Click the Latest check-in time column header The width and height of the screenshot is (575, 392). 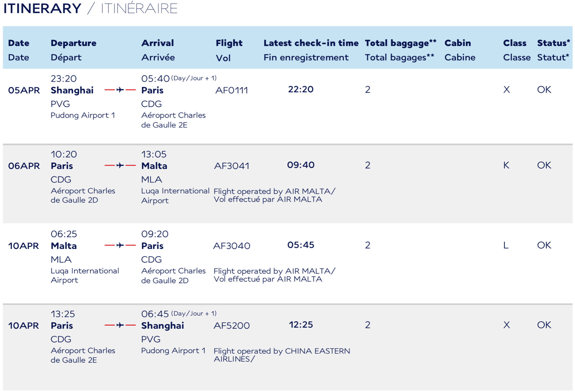click(x=311, y=43)
